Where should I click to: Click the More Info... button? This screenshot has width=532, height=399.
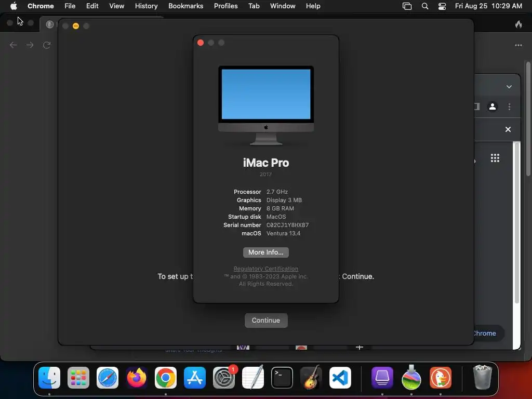tap(265, 252)
